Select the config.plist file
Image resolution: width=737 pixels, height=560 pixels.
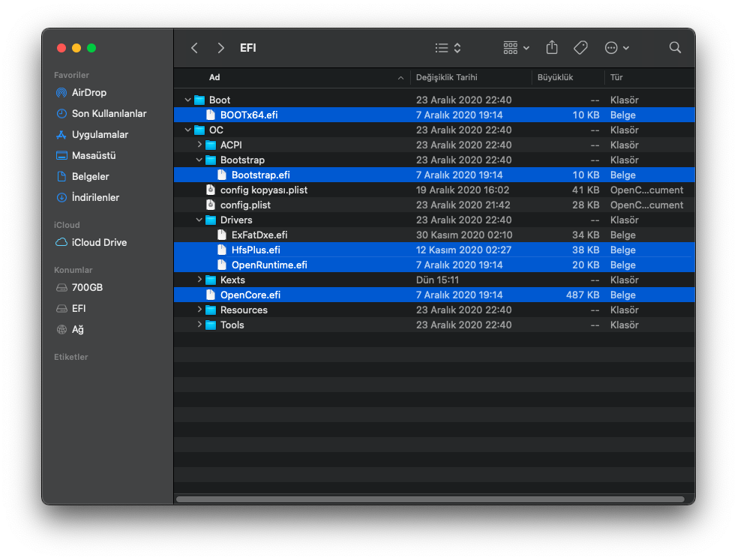coord(245,205)
